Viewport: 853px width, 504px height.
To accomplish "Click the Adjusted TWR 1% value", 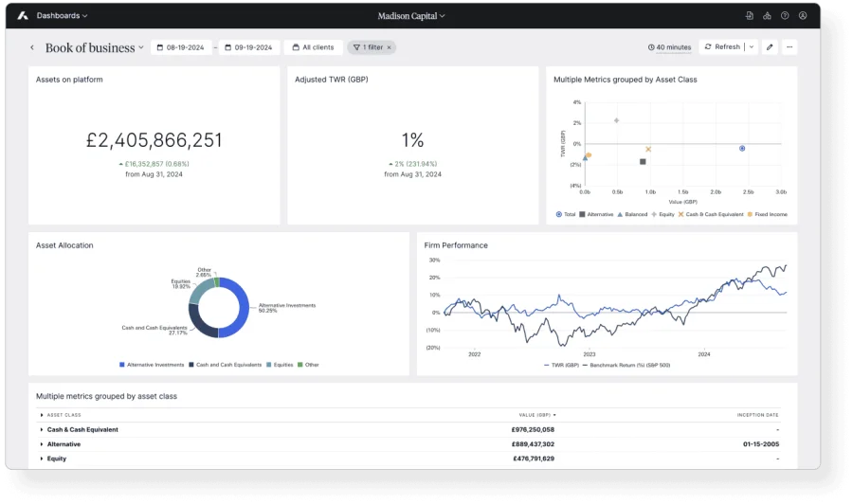I will pyautogui.click(x=412, y=140).
